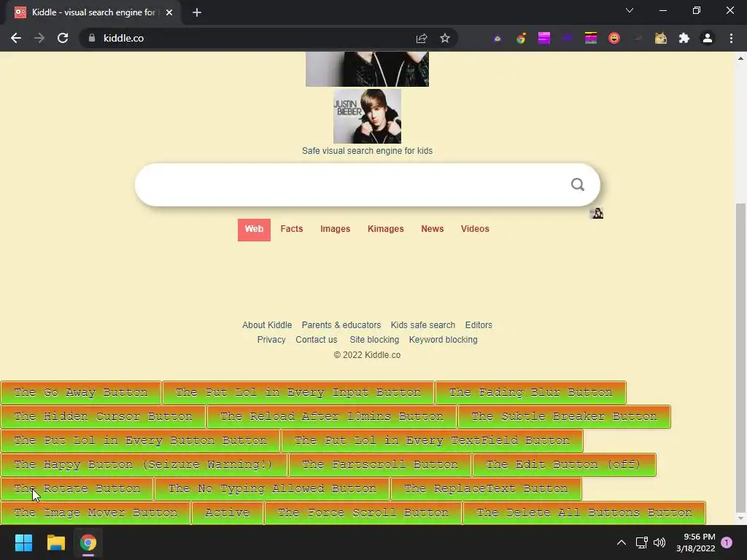The width and height of the screenshot is (747, 560).
Task: Reload the Kiddle page
Action: coord(63,38)
